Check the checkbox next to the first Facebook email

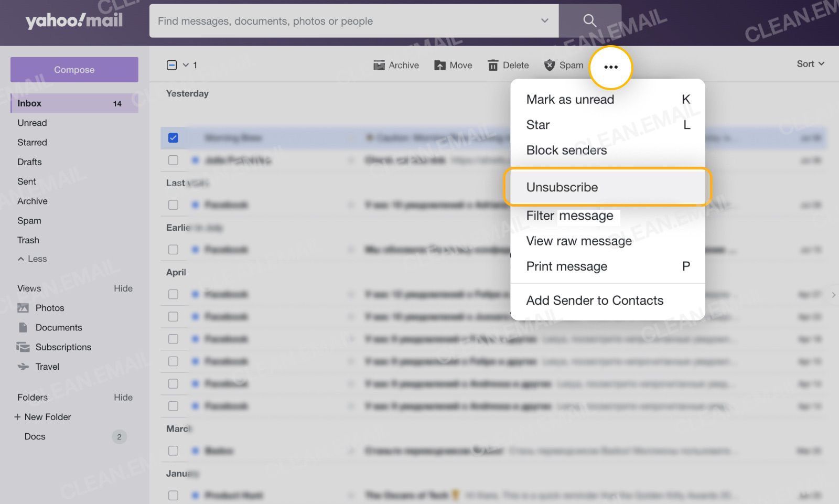pos(174,205)
